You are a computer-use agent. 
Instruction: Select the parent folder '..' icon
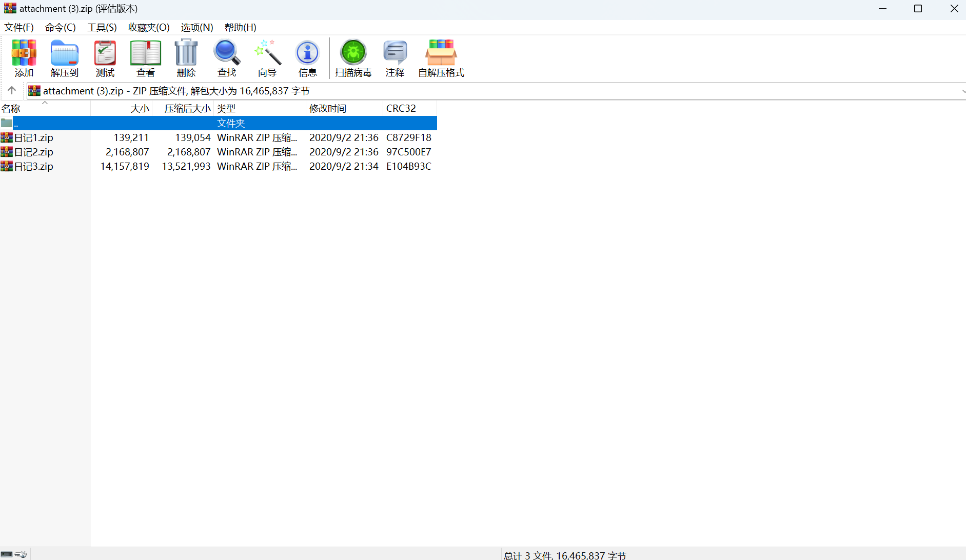(7, 123)
